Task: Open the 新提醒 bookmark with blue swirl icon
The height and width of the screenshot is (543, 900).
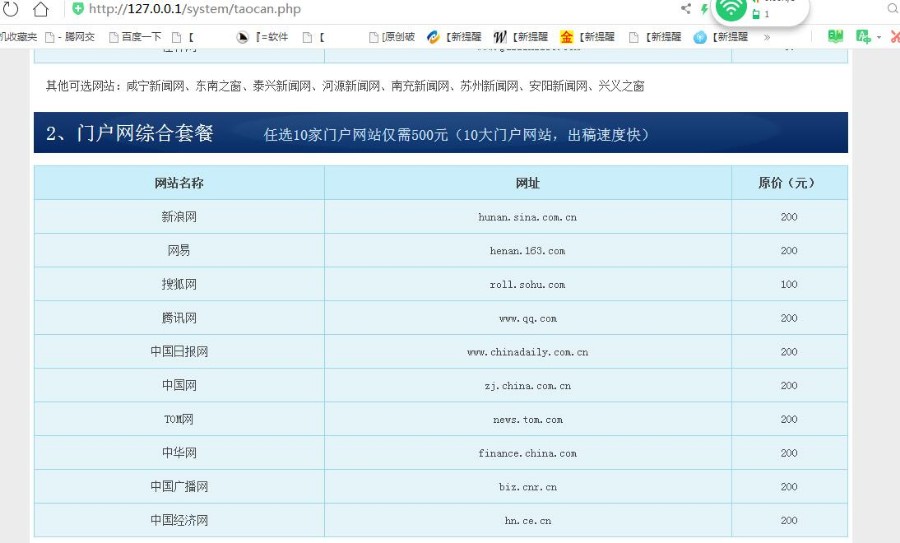Action: [x=454, y=37]
